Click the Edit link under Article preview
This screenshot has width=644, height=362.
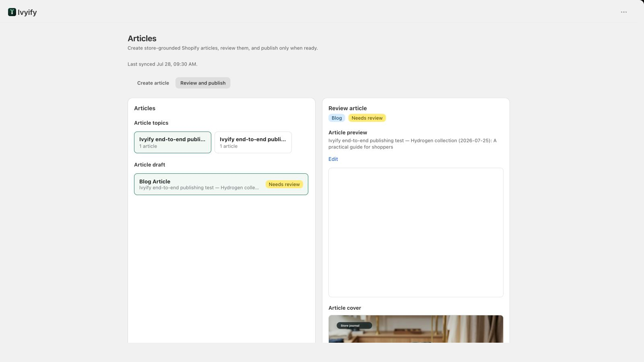click(x=333, y=159)
